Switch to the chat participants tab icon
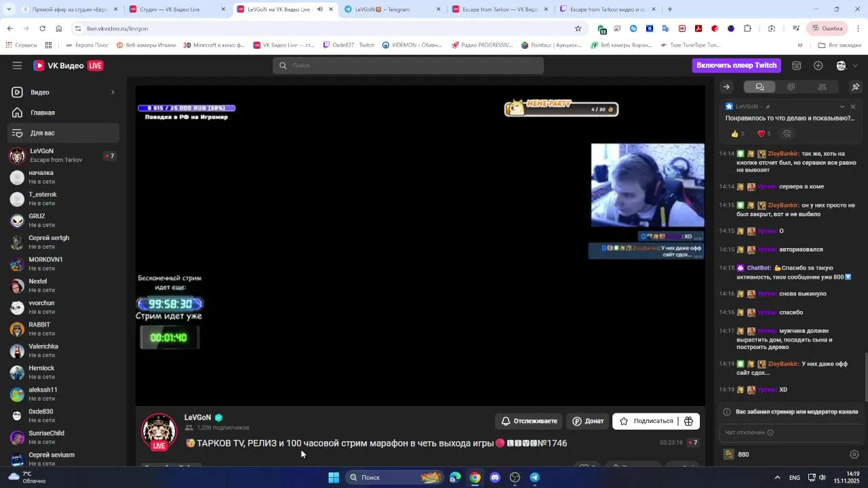 point(822,87)
